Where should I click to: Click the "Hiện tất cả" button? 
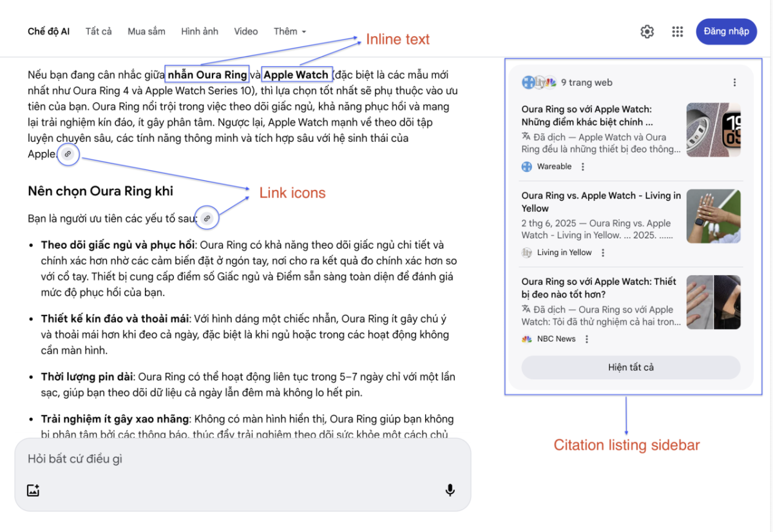(631, 367)
